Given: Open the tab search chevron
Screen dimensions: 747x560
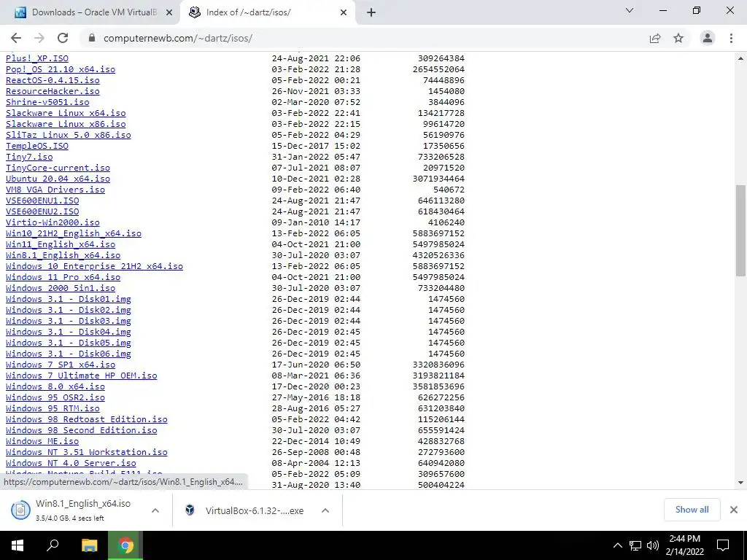Looking at the screenshot, I should 630,10.
